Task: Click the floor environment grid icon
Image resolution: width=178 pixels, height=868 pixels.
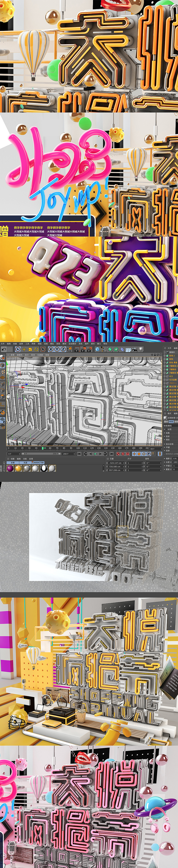Action: click(x=128, y=349)
